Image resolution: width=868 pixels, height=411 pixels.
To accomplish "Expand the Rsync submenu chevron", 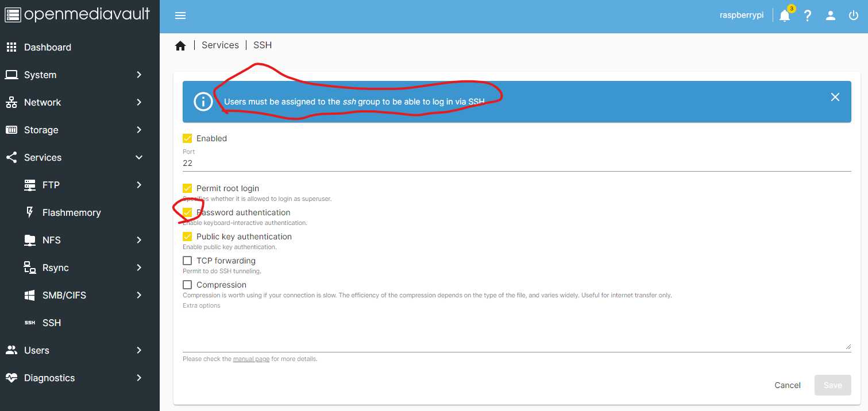I will point(139,267).
